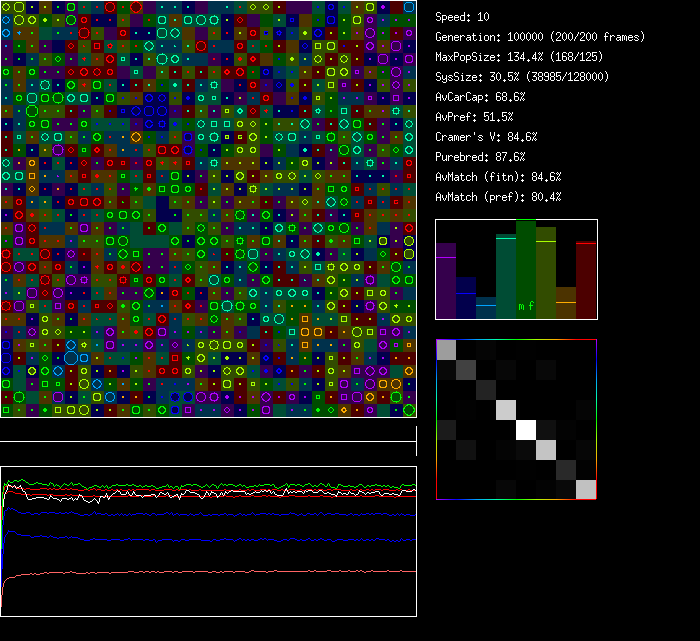Screen dimensions: 700x641
Task: Click the brightest white cell in the matrix
Action: tap(526, 429)
